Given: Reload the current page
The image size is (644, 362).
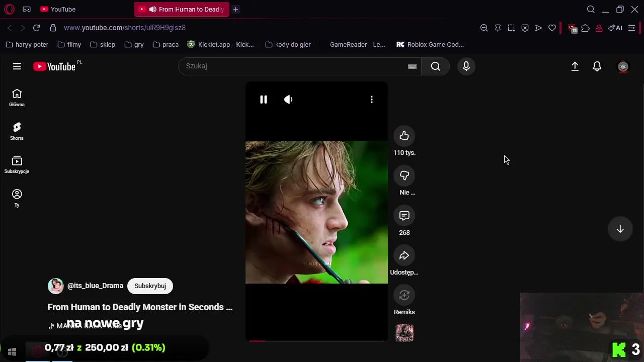Looking at the screenshot, I should point(36,28).
